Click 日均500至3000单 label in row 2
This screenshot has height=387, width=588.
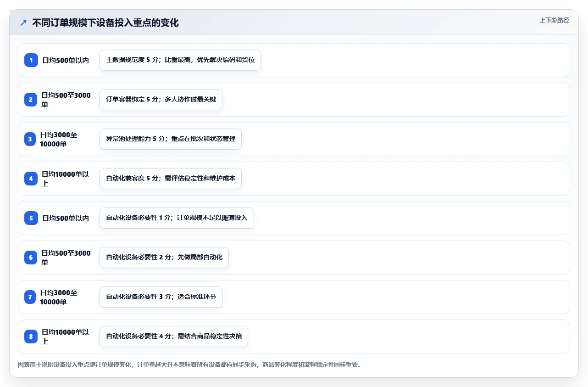(x=66, y=100)
